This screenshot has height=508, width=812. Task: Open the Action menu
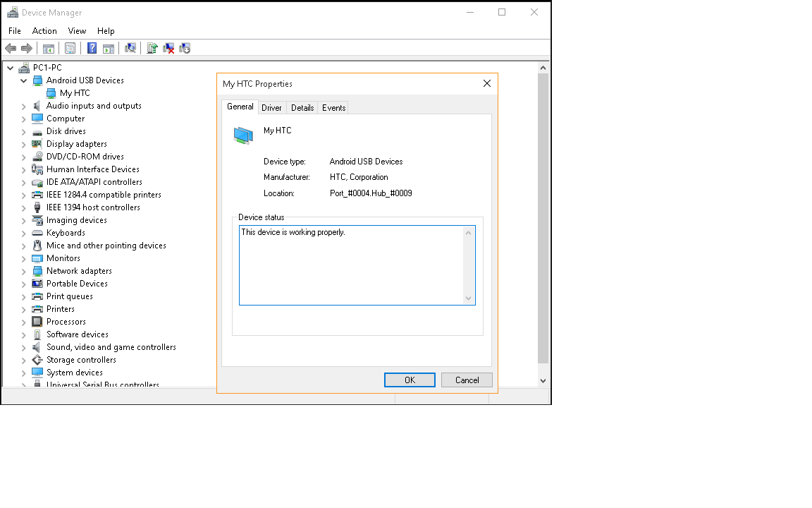coord(44,31)
